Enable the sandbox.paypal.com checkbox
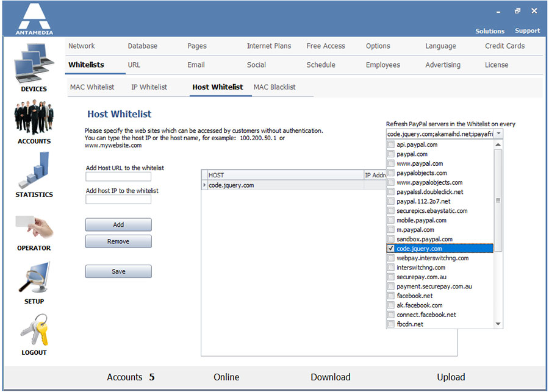Image resolution: width=549 pixels, height=392 pixels. (x=391, y=239)
